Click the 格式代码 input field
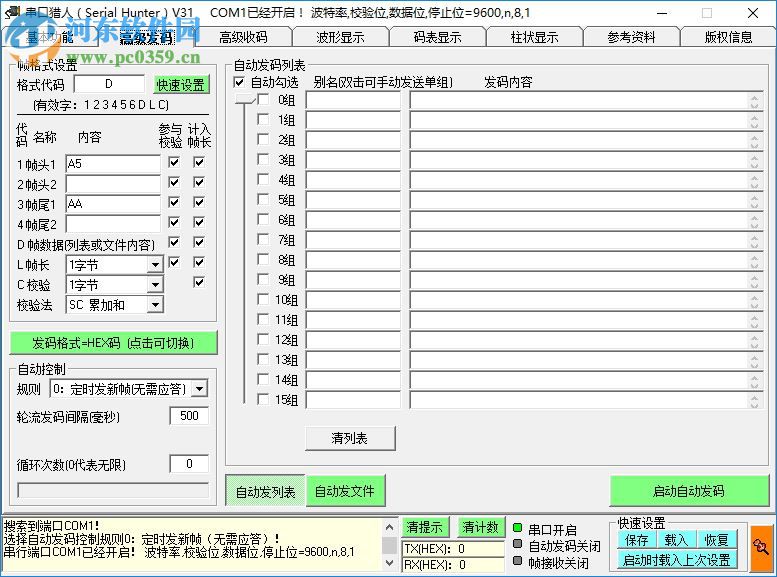Screen dimensions: 777x577 (110, 84)
